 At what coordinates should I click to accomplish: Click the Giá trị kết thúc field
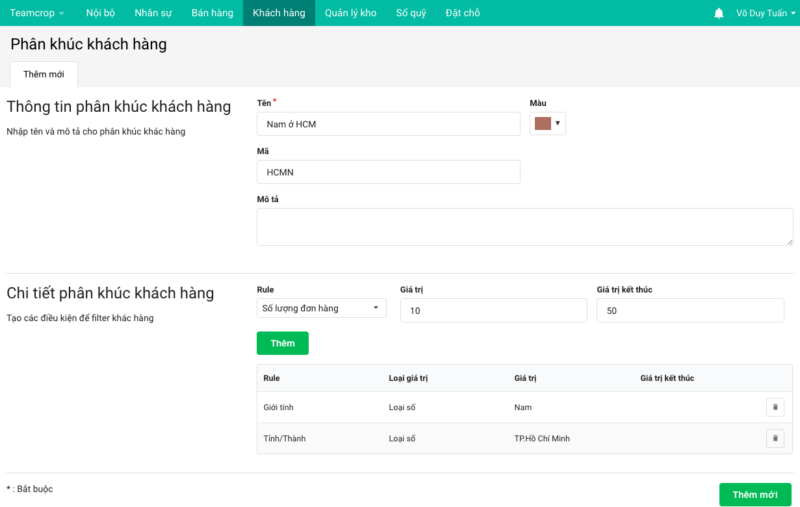click(x=690, y=311)
